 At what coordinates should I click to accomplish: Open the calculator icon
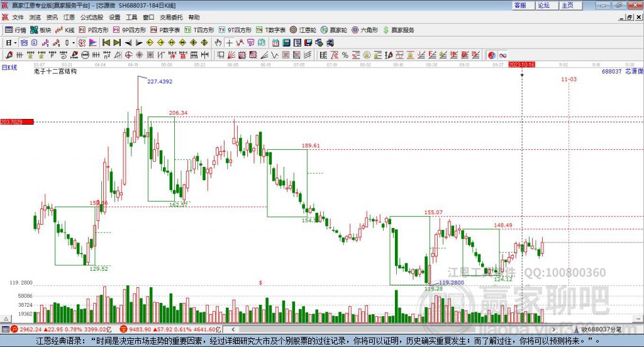click(287, 43)
